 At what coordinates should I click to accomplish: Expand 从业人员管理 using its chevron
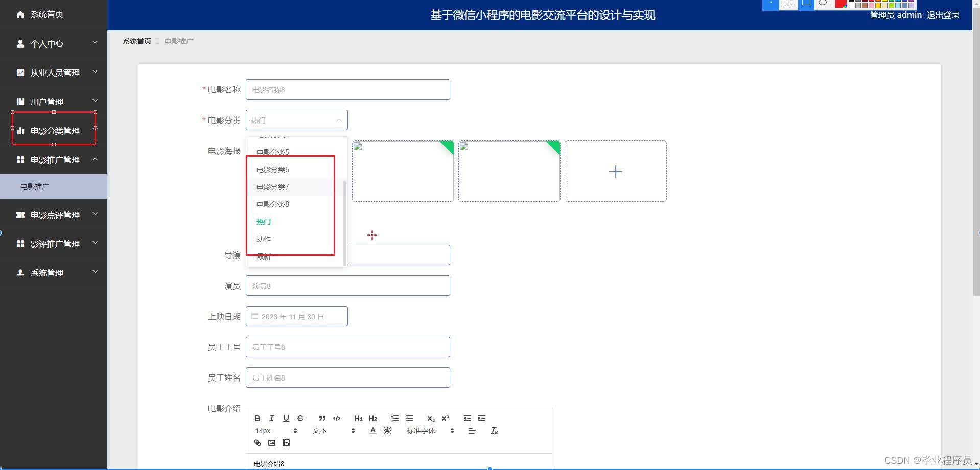pos(95,72)
